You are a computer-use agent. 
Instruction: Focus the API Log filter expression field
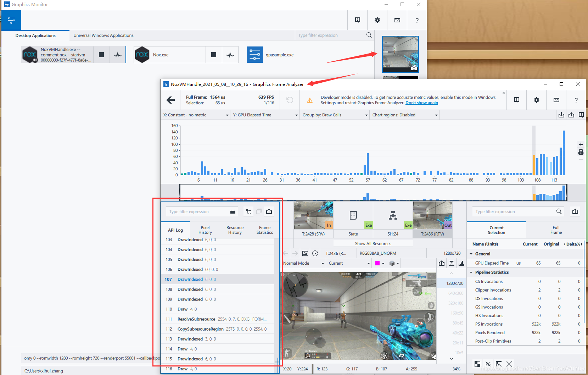(198, 212)
